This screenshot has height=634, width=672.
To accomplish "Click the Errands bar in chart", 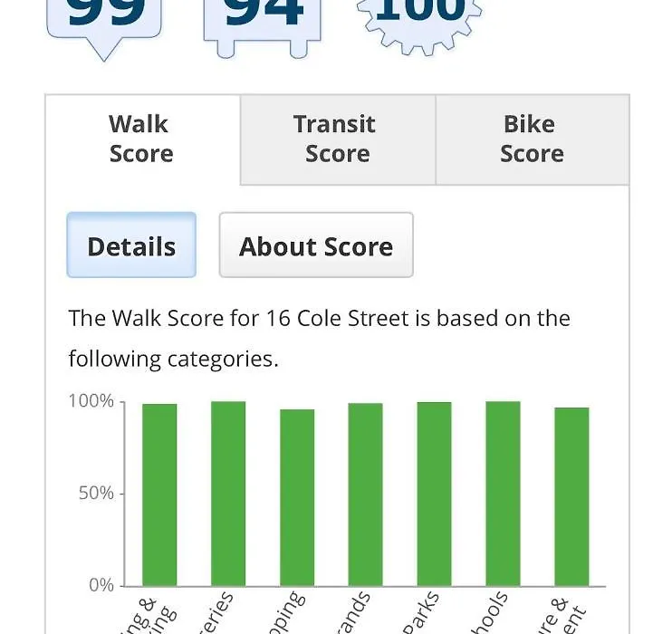I will (x=366, y=495).
